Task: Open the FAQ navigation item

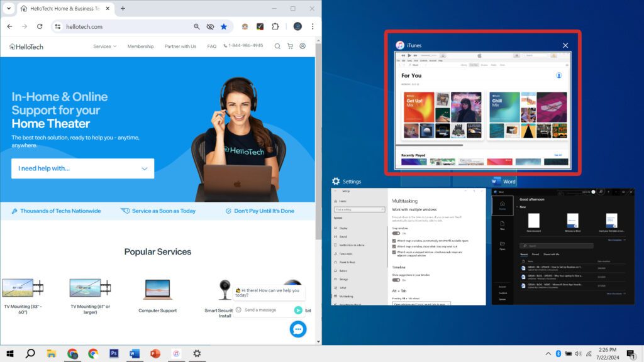Action: tap(212, 46)
